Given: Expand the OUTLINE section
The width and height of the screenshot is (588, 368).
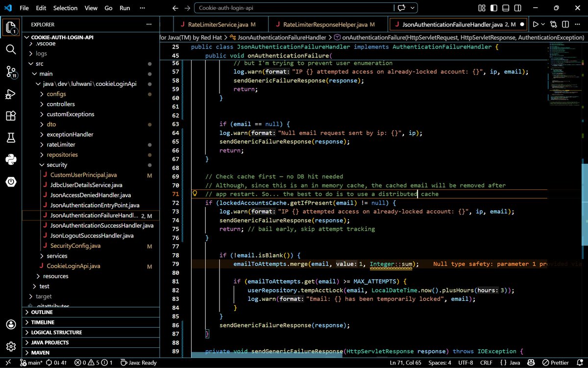Looking at the screenshot, I should pos(42,312).
